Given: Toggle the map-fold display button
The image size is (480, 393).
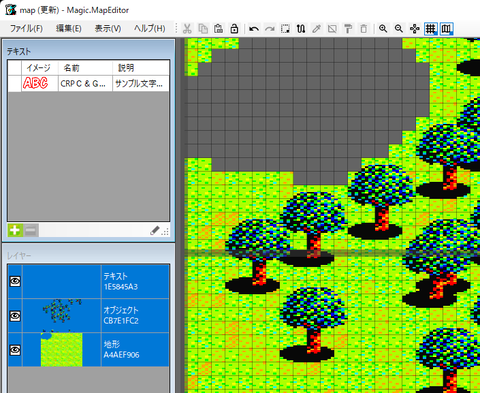Looking at the screenshot, I should pyautogui.click(x=446, y=29).
